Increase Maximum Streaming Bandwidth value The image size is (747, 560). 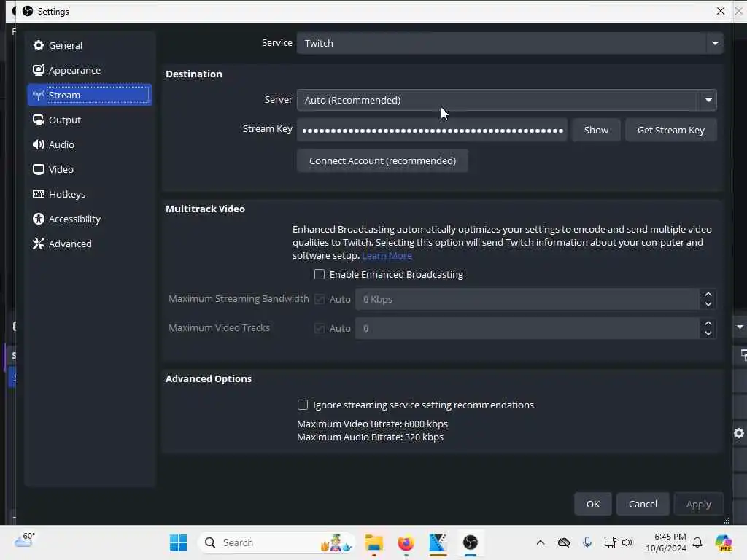coord(708,295)
